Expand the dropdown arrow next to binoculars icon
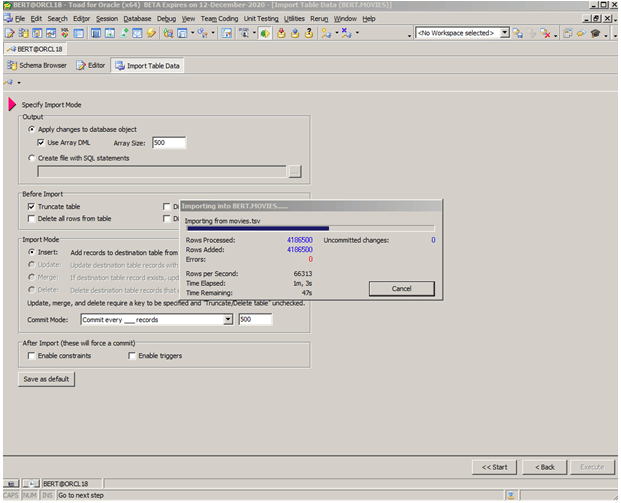Viewport: 621px width, 503px height. [x=254, y=32]
